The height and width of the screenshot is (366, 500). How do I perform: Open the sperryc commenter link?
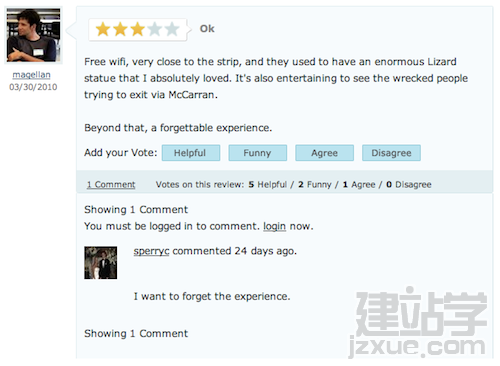click(151, 251)
